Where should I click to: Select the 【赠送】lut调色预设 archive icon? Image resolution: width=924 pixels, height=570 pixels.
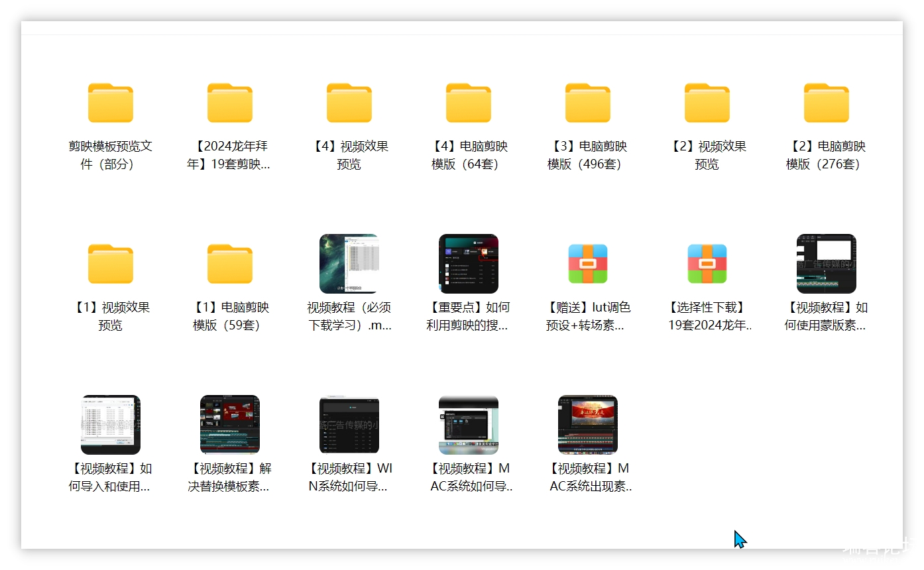[x=588, y=264]
